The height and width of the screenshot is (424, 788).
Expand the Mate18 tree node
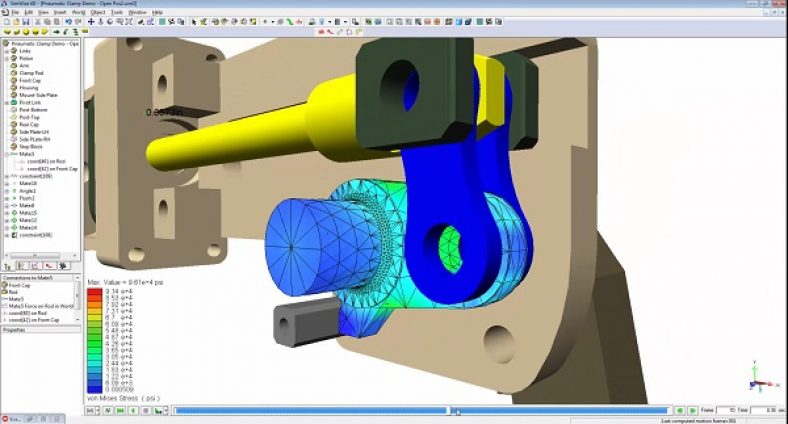click(7, 183)
